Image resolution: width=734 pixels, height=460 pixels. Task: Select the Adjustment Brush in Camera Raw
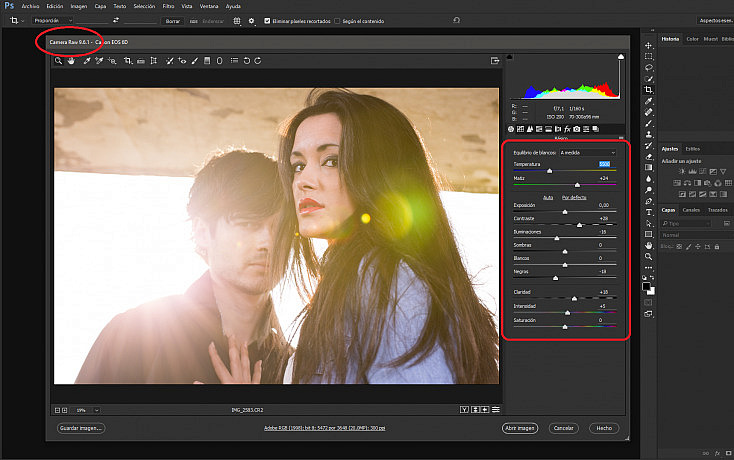195,61
